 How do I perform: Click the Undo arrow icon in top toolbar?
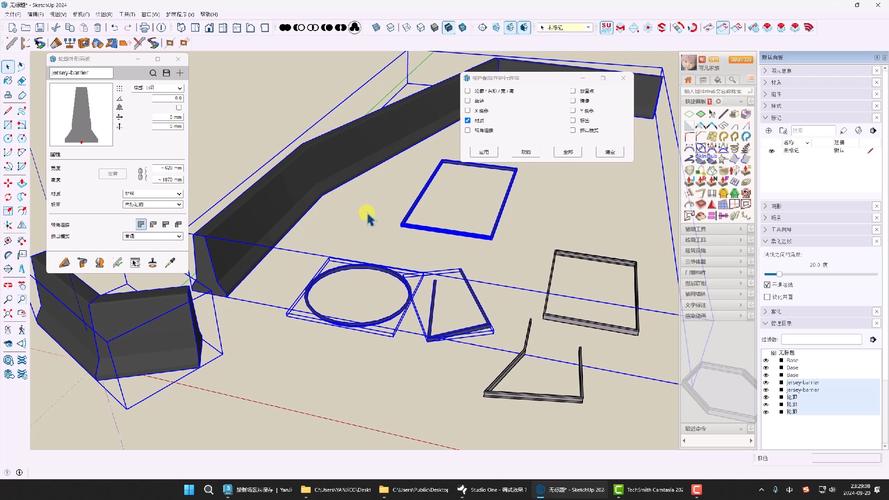click(x=115, y=27)
